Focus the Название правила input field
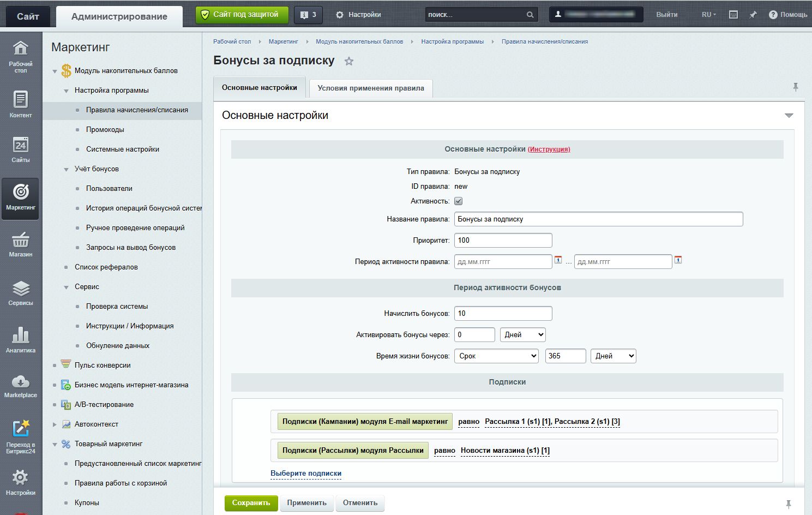The width and height of the screenshot is (812, 515). (x=599, y=219)
